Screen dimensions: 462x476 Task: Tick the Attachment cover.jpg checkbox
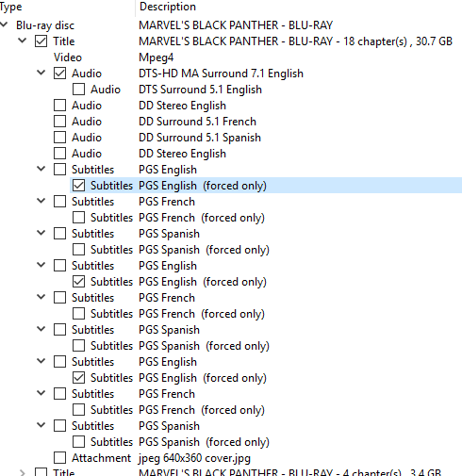click(59, 458)
